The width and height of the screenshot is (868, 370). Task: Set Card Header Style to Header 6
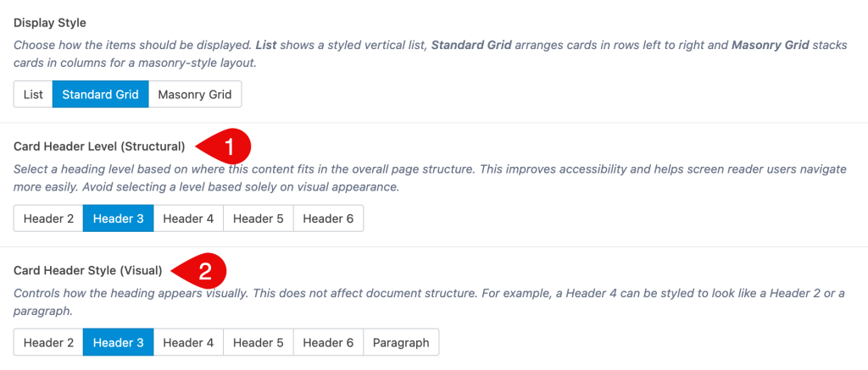pos(328,343)
